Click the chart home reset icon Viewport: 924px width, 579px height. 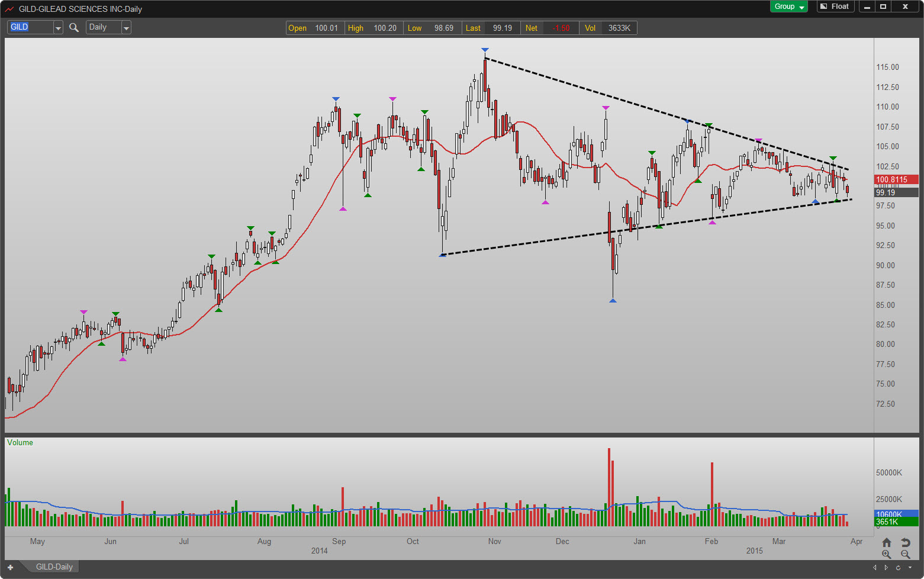coord(887,542)
